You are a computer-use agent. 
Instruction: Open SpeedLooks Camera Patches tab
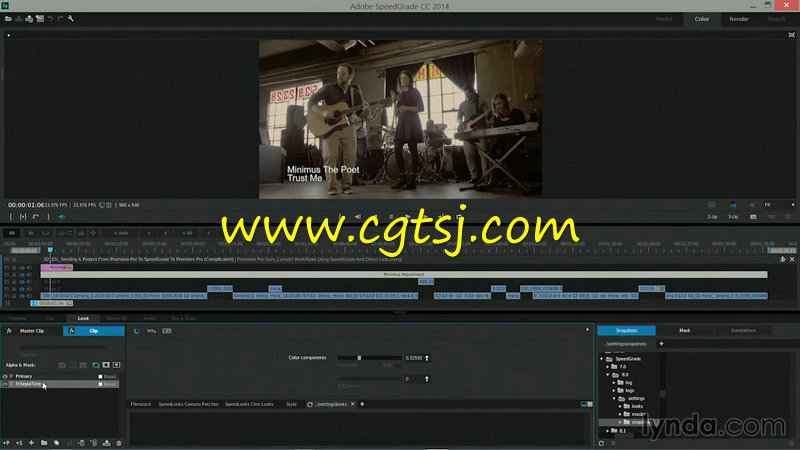[188, 404]
